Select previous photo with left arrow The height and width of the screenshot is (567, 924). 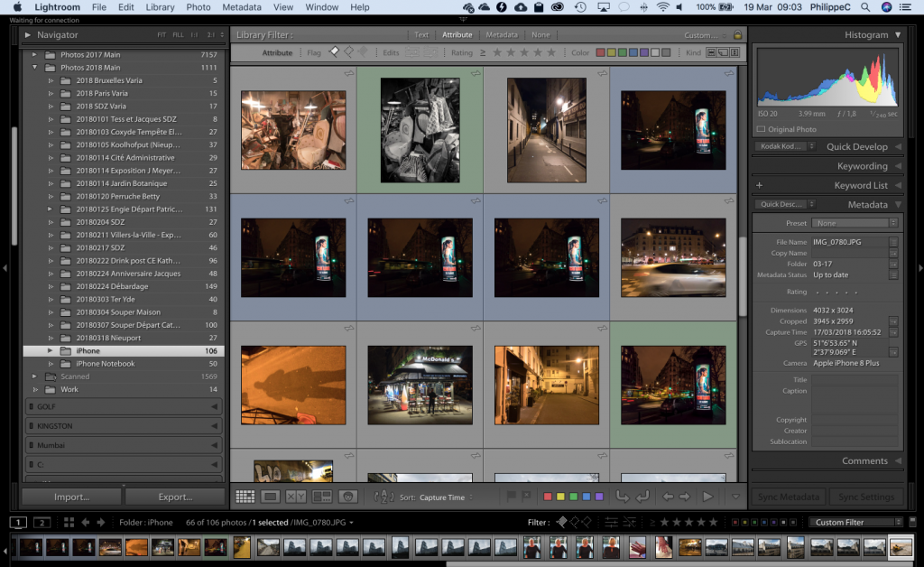tap(668, 497)
